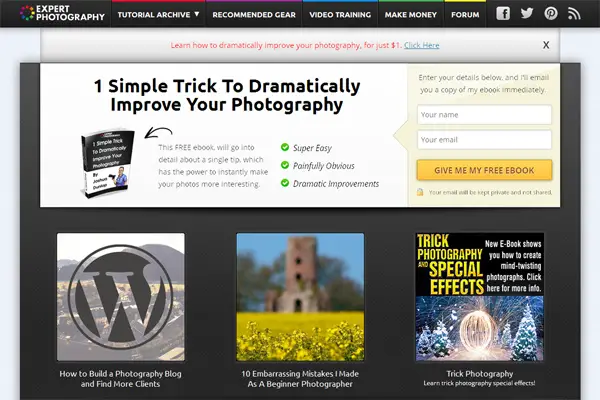Open the Facebook page icon
This screenshot has height=400, width=600.
tap(503, 13)
